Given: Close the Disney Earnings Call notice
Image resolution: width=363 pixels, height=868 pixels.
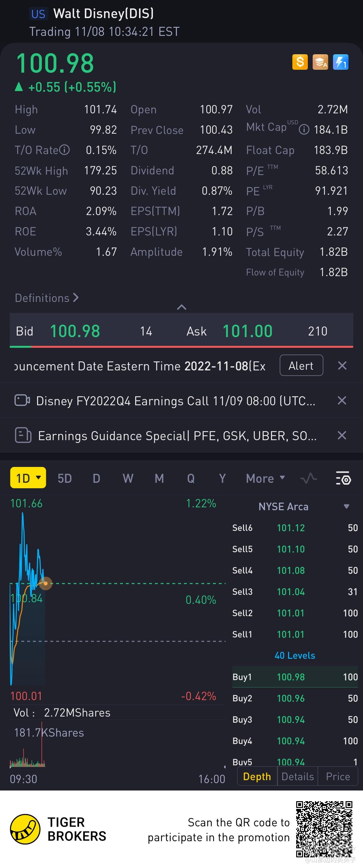Looking at the screenshot, I should [342, 401].
